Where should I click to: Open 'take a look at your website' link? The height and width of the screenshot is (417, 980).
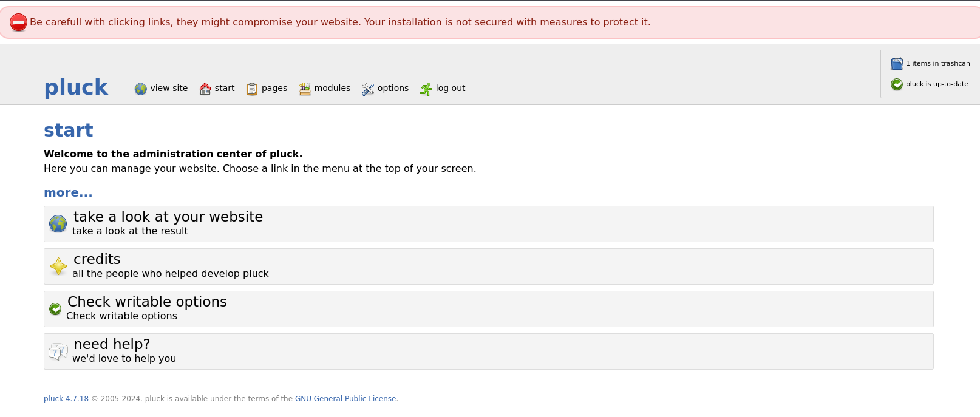[x=168, y=217]
